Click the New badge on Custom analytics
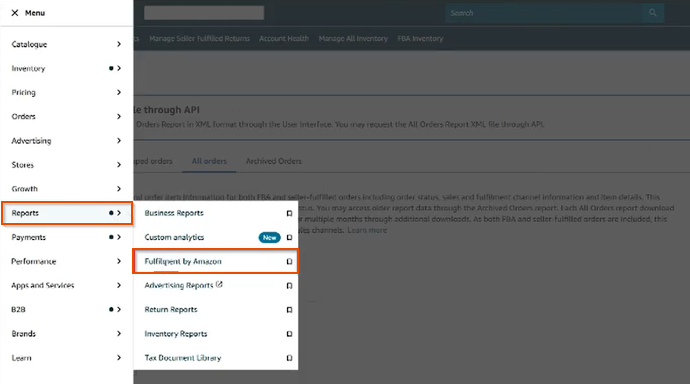 269,238
